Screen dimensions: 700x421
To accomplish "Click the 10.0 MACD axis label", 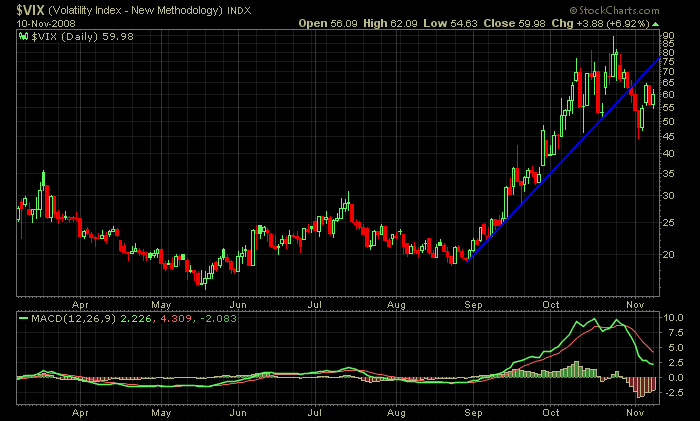I will tap(674, 318).
